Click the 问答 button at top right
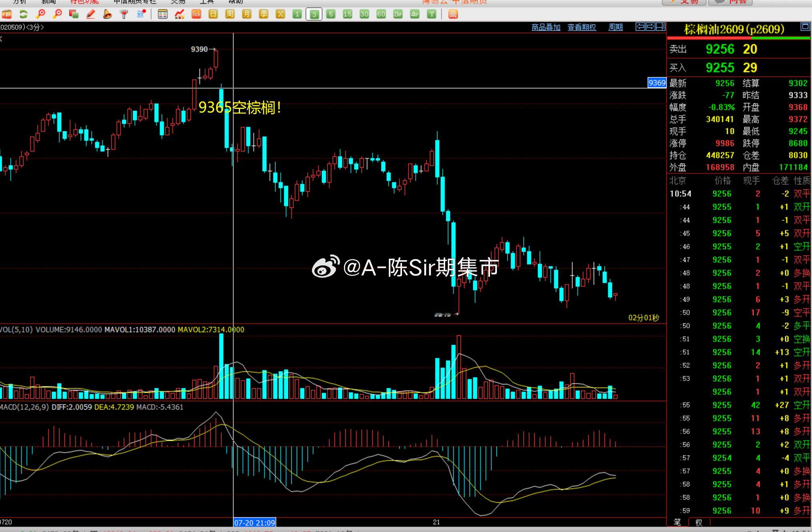Image resolution: width=812 pixels, height=532 pixels. coord(730,2)
